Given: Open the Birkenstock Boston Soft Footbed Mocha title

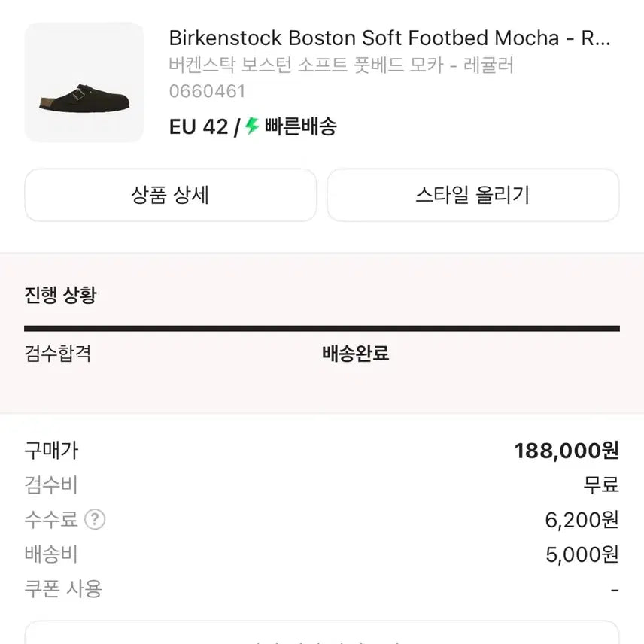Looking at the screenshot, I should [389, 38].
